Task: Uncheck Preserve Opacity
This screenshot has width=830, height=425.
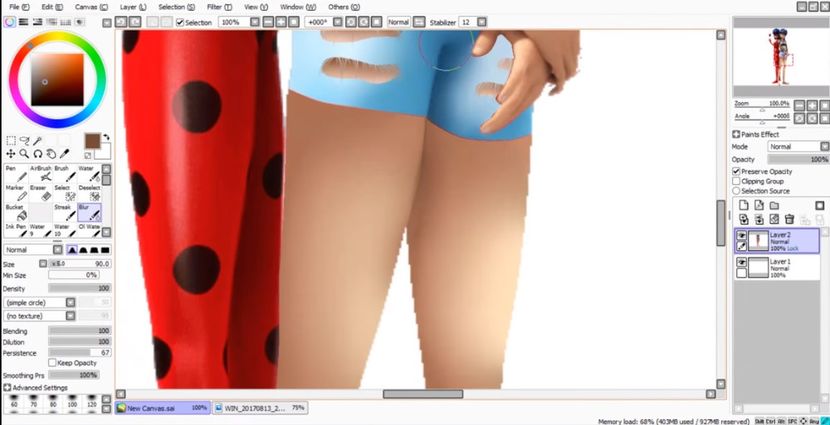Action: 736,171
